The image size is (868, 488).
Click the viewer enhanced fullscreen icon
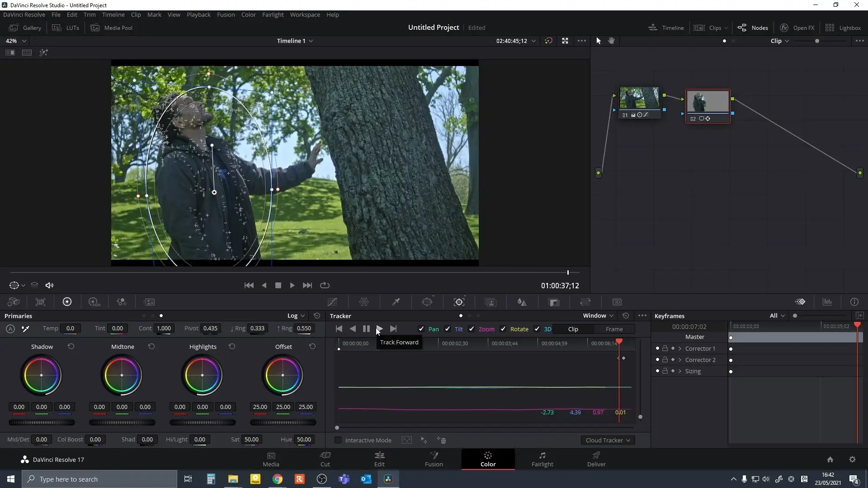tap(565, 41)
